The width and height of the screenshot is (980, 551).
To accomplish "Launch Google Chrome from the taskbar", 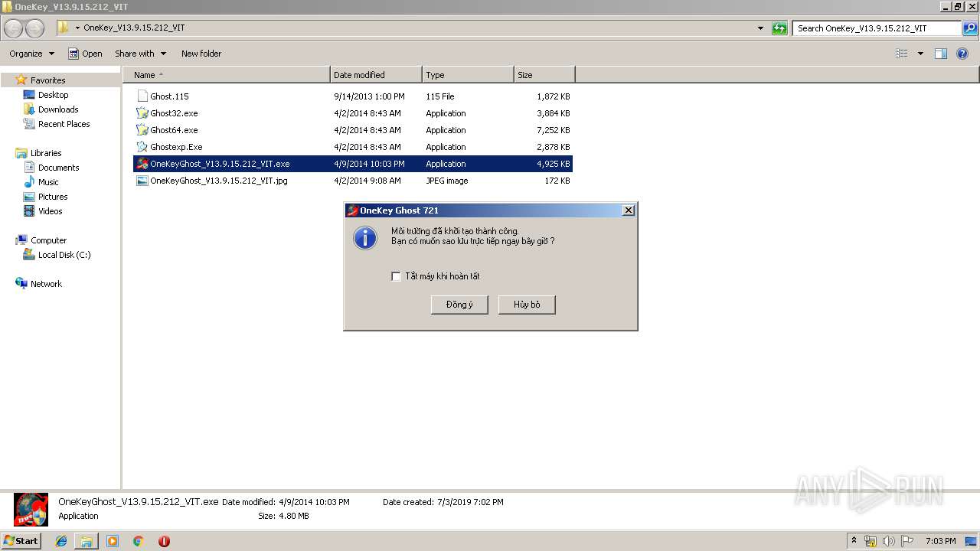I will click(138, 541).
